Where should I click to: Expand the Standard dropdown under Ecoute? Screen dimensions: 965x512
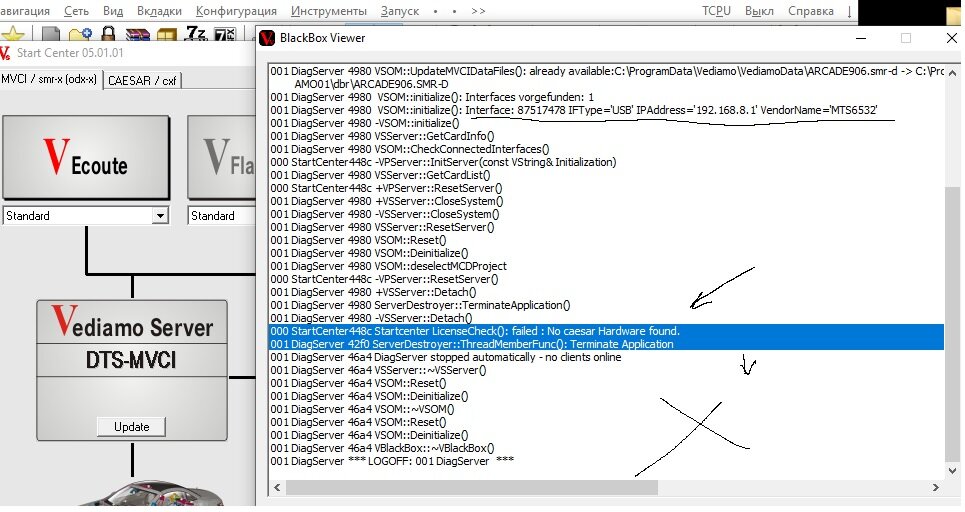[x=160, y=216]
